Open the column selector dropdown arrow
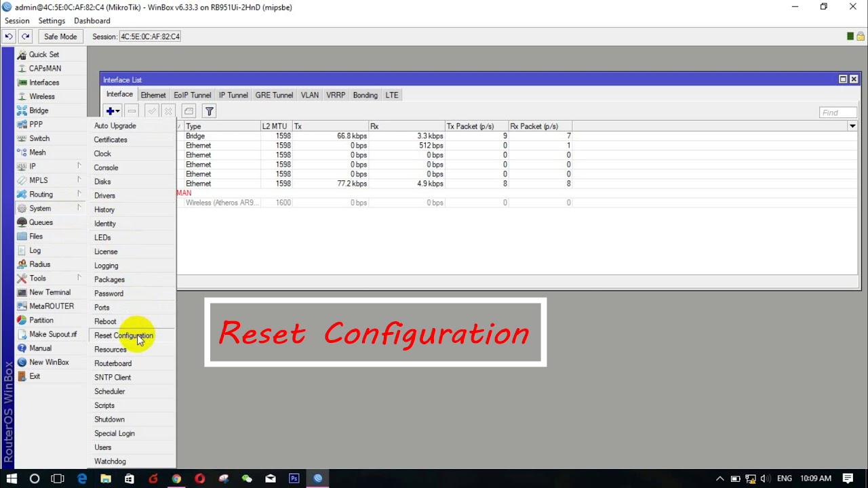The height and width of the screenshot is (488, 868). pos(852,126)
